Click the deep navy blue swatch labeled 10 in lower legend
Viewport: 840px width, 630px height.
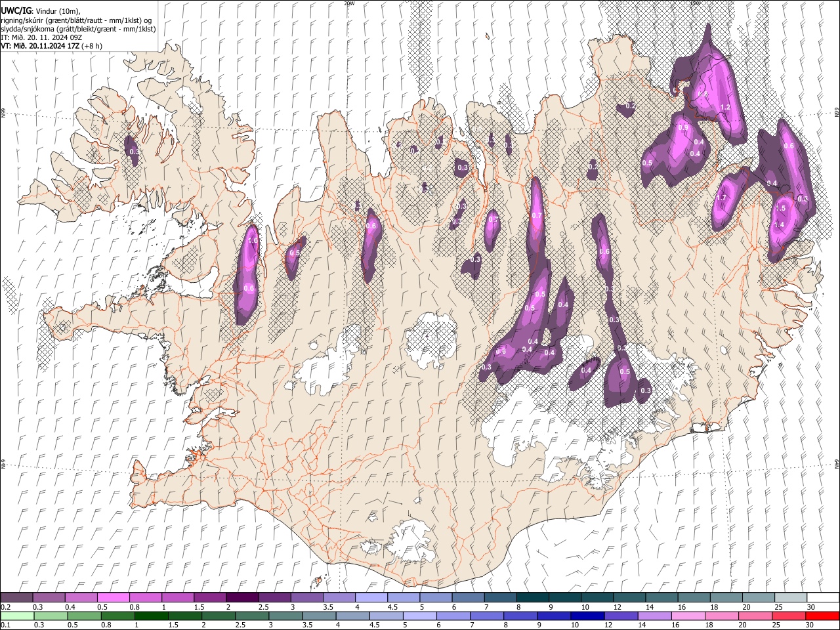587,616
